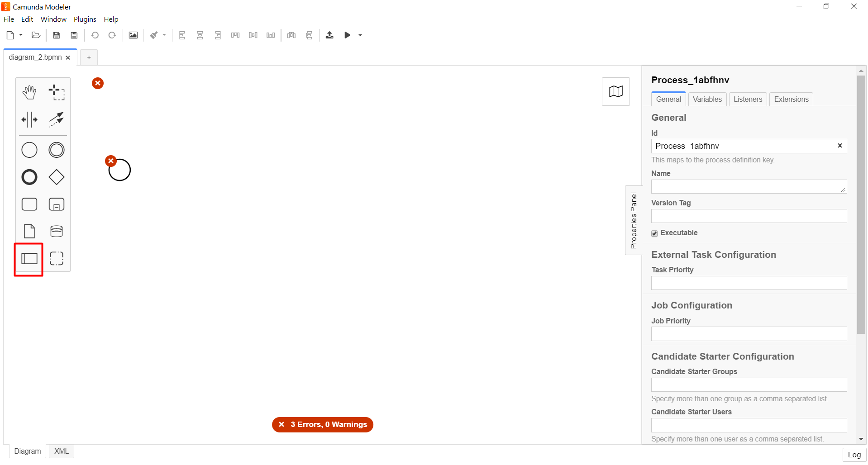Click the error marker on start event
The height and width of the screenshot is (465, 868).
111,161
